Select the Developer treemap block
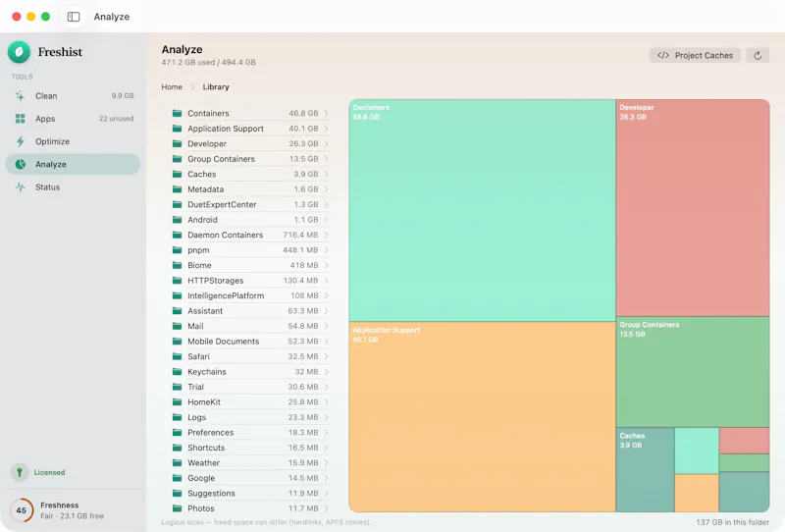This screenshot has height=532, width=785. pos(693,208)
